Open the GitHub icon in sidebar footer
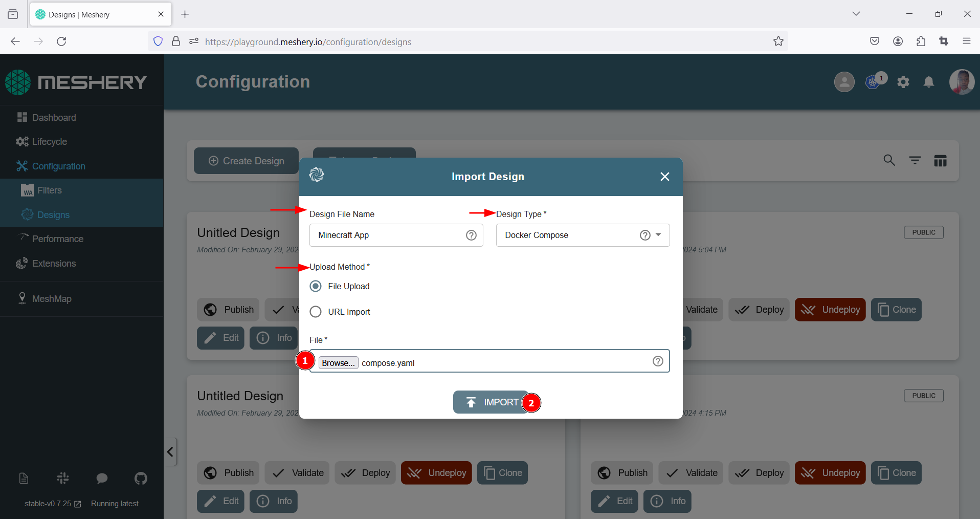This screenshot has height=519, width=980. coord(141,478)
